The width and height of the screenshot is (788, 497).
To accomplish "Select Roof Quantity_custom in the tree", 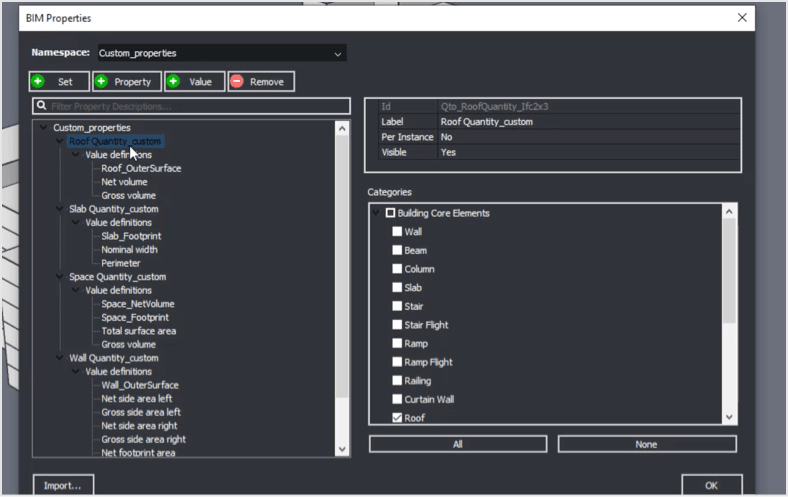I will [x=115, y=141].
